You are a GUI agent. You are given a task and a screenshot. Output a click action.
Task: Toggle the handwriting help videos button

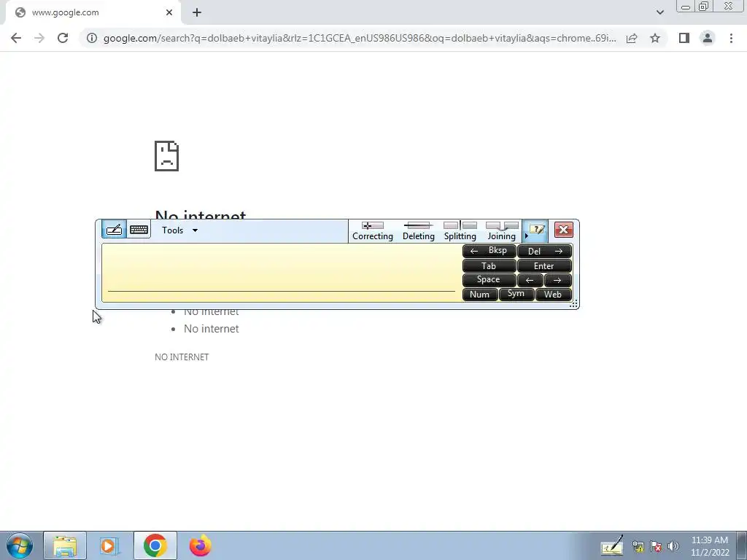click(537, 230)
